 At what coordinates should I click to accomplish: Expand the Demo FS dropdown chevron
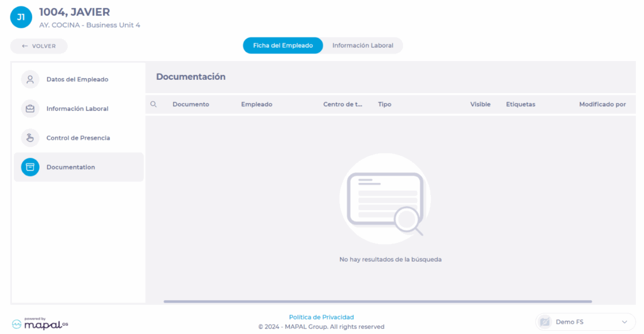(x=624, y=322)
